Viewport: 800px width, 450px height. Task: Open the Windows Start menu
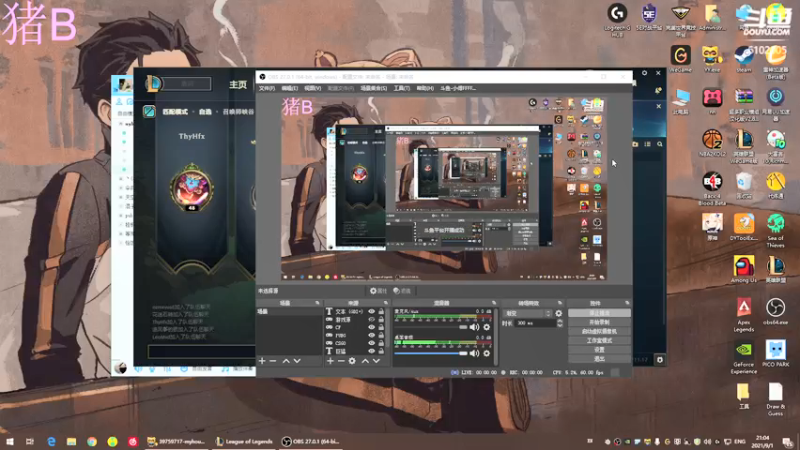(x=10, y=441)
